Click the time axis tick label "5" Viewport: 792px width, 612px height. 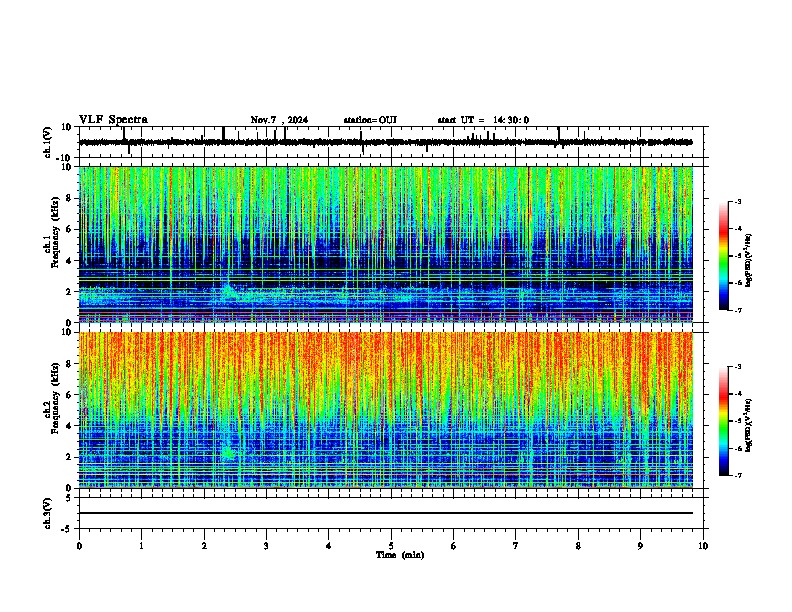coord(391,546)
